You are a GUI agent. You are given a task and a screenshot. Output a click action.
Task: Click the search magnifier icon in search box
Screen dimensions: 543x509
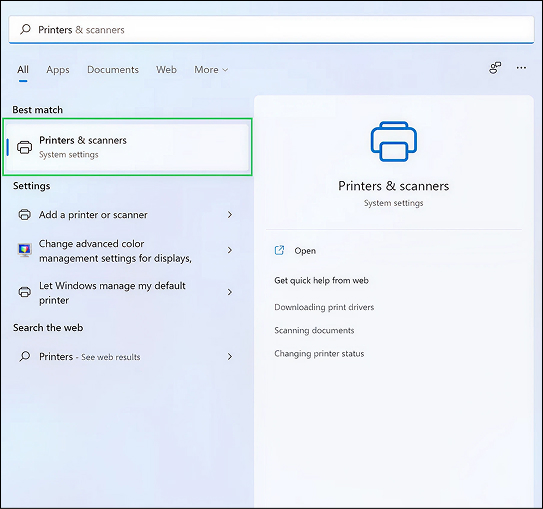(x=26, y=29)
